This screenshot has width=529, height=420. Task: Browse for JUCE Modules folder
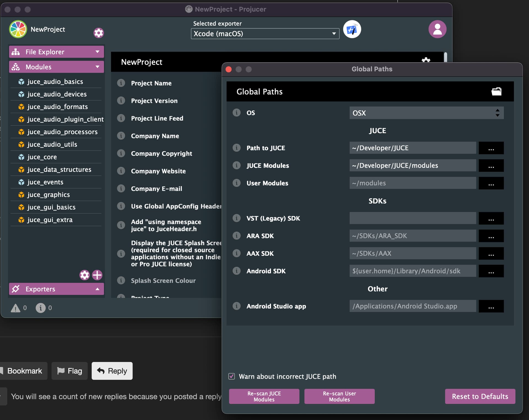(x=491, y=166)
